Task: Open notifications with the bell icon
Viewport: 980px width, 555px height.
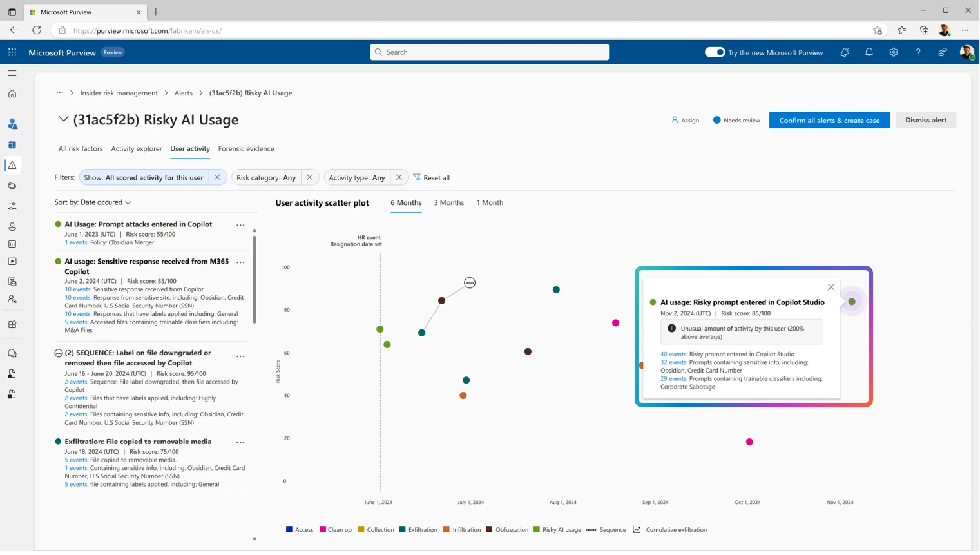Action: [869, 52]
